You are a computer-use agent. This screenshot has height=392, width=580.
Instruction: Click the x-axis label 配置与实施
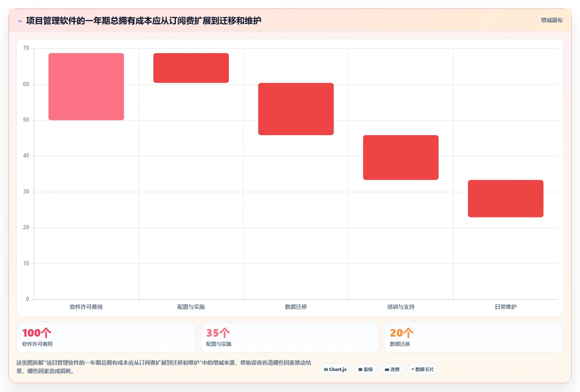(191, 307)
